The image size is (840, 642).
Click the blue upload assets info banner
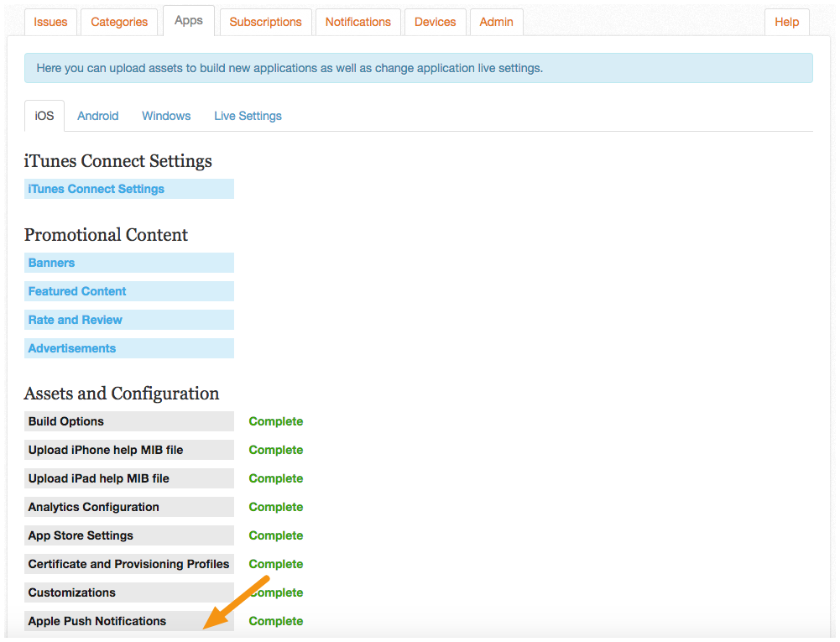[419, 68]
